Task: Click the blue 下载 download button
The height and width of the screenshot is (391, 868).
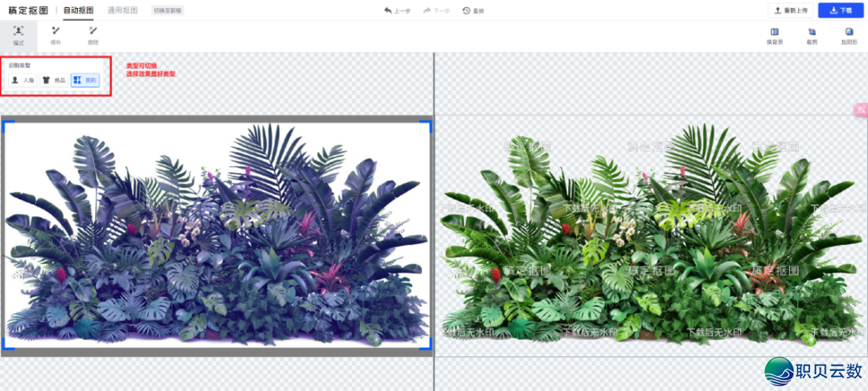Action: click(841, 10)
